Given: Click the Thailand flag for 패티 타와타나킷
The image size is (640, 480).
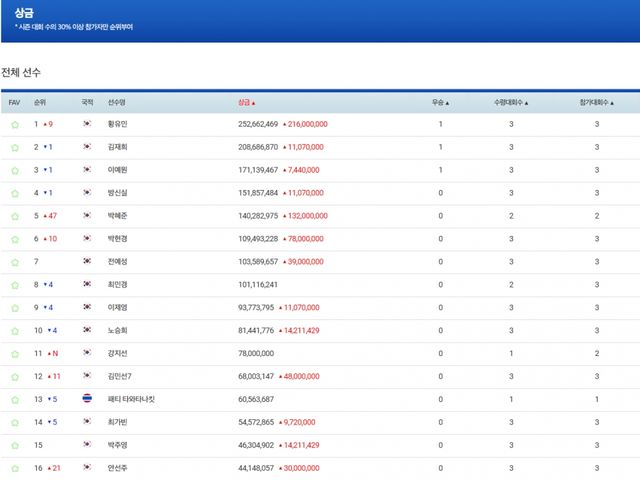Looking at the screenshot, I should coord(88,399).
